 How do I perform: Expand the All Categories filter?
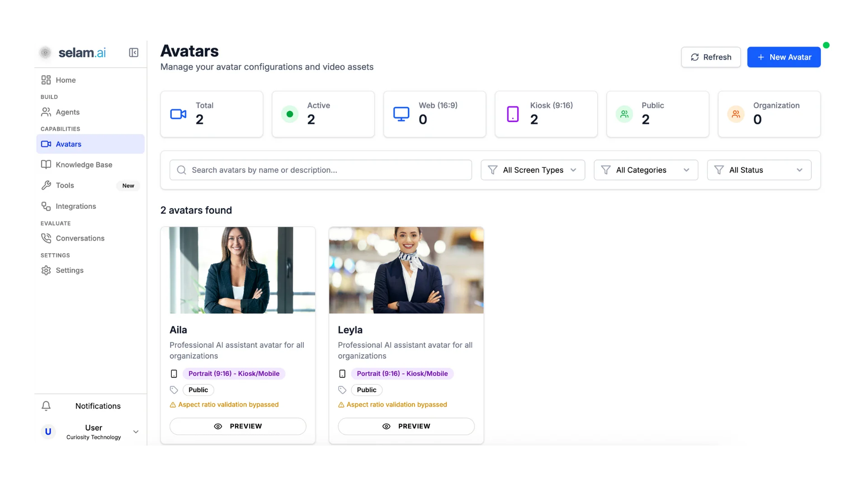pos(646,170)
